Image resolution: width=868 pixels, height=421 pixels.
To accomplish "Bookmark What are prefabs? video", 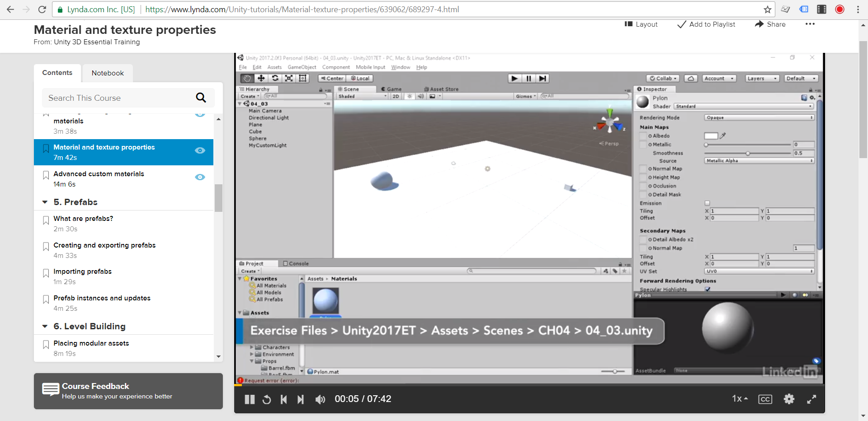I will click(46, 220).
